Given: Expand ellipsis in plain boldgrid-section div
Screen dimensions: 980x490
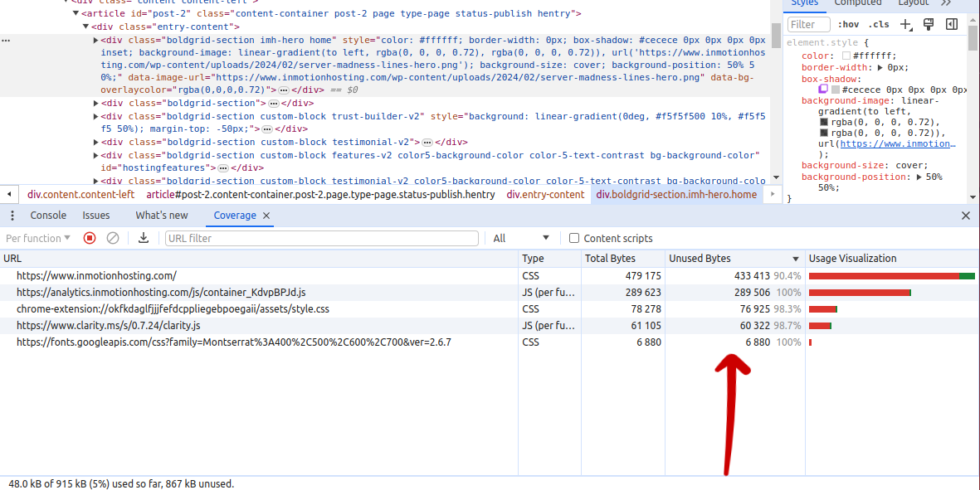Looking at the screenshot, I should [273, 104].
